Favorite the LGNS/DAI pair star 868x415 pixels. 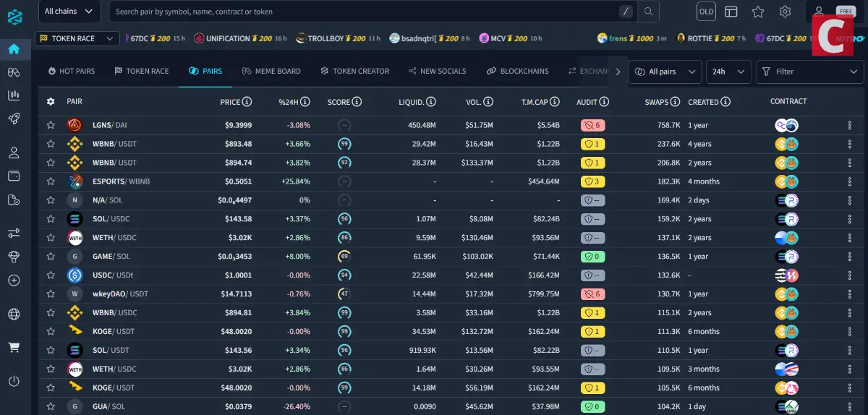click(x=51, y=125)
